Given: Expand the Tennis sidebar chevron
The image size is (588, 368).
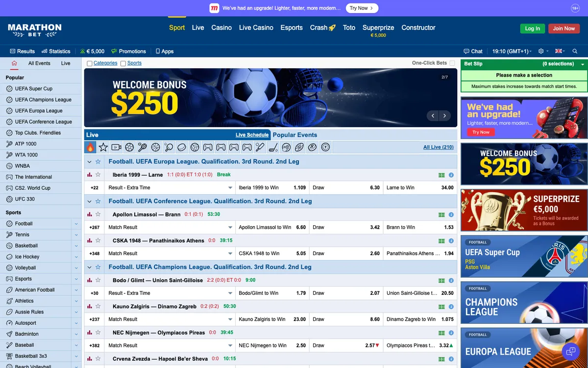Looking at the screenshot, I should (x=76, y=235).
